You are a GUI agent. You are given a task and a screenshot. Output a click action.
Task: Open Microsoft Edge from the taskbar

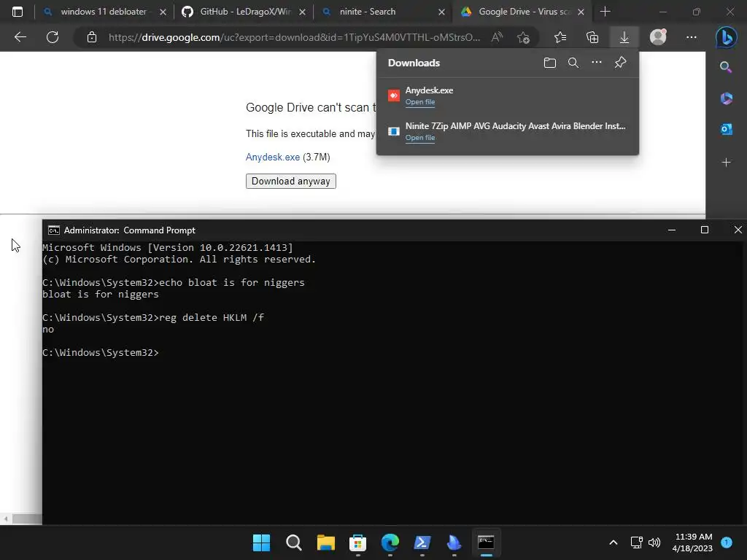click(390, 542)
